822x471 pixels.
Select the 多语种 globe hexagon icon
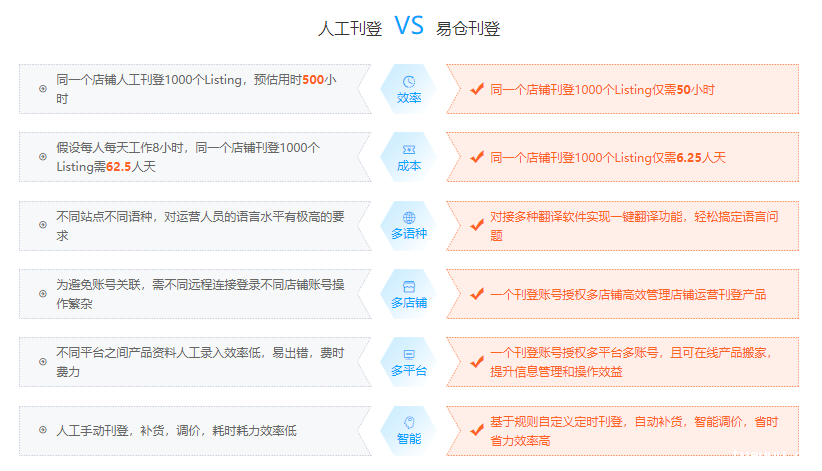(408, 218)
